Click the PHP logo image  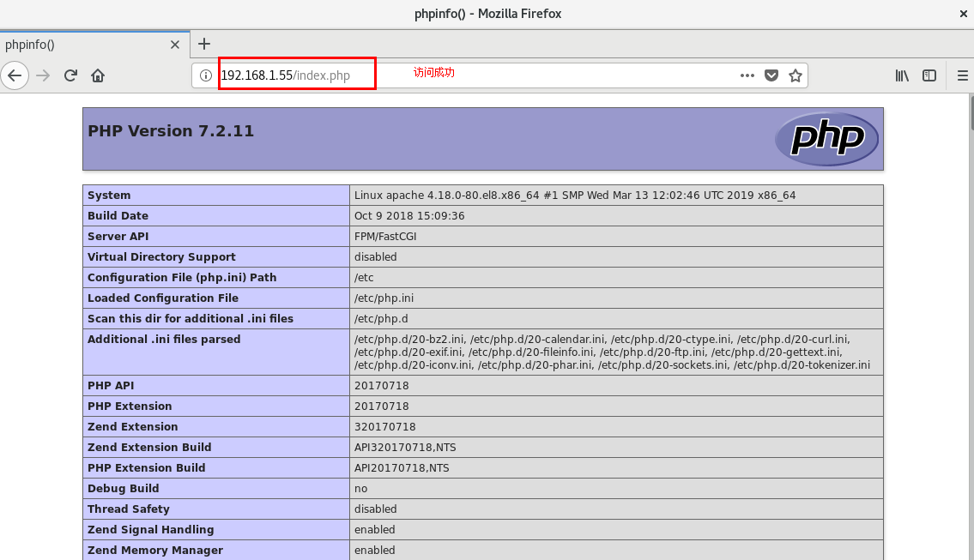[x=826, y=138]
